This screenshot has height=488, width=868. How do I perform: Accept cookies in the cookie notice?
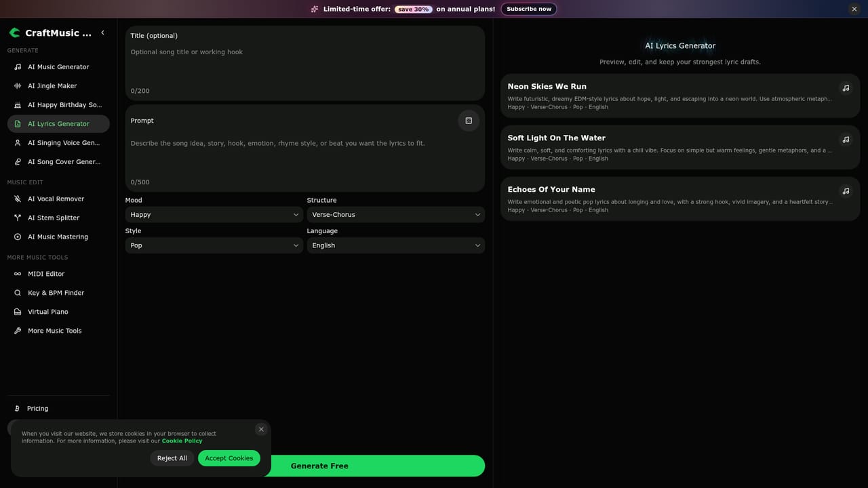point(229,458)
